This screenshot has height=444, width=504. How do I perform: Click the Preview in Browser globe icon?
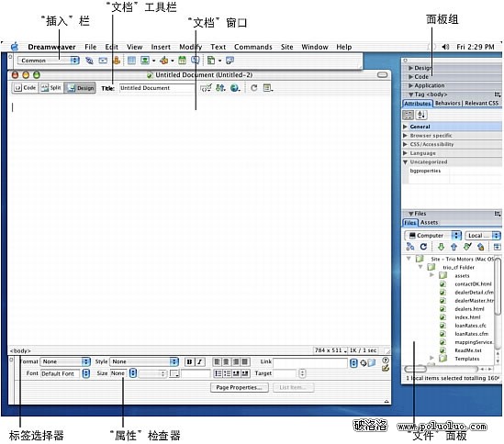(x=235, y=88)
